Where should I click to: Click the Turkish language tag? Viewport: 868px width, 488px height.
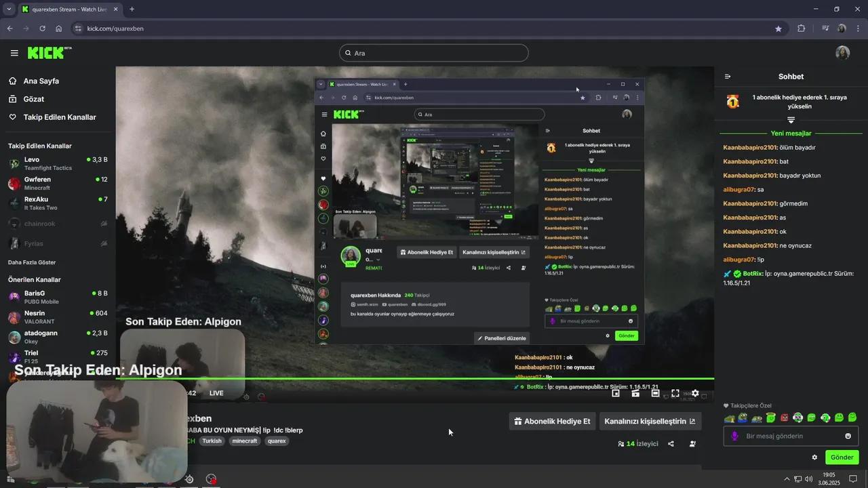coord(212,441)
